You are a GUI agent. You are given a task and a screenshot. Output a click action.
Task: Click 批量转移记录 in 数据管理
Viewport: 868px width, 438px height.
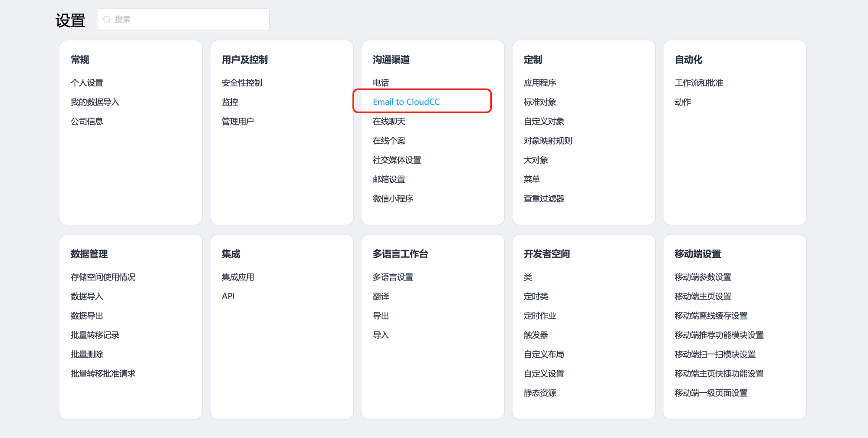click(x=95, y=335)
